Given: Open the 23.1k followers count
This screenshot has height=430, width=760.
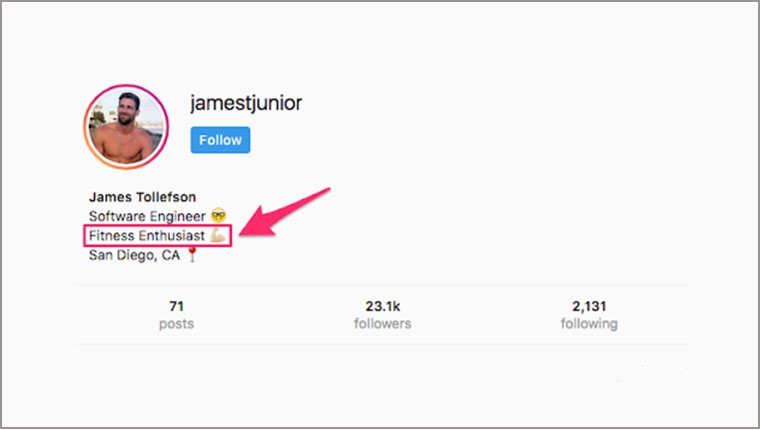Looking at the screenshot, I should pyautogui.click(x=382, y=306).
